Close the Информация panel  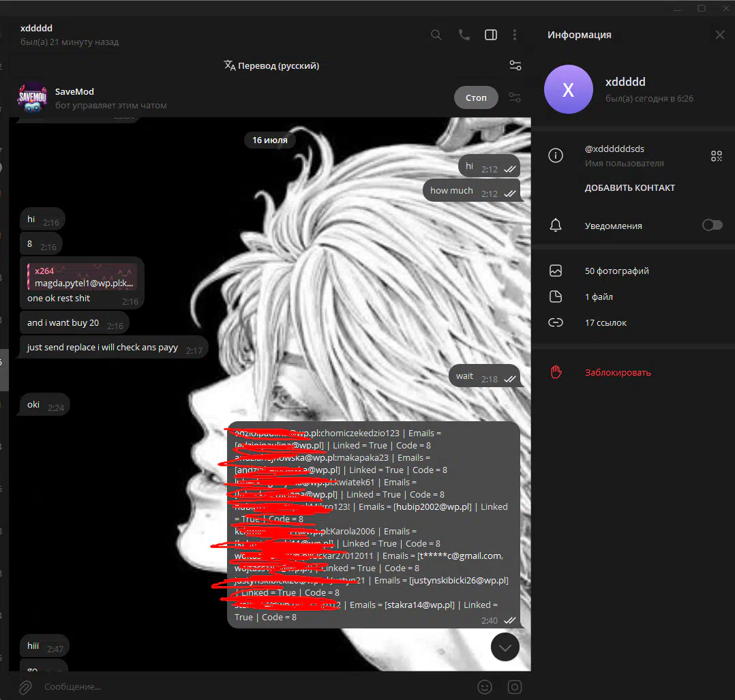coord(719,35)
